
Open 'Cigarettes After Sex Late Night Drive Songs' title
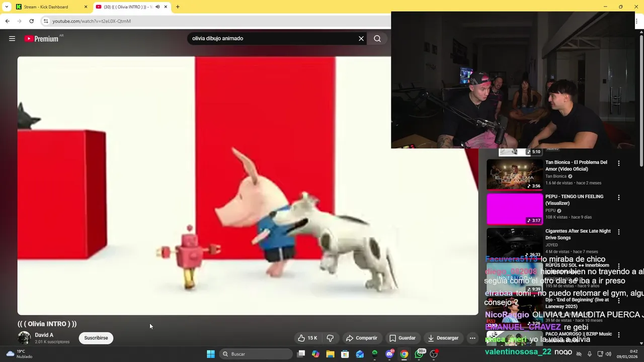[578, 234]
